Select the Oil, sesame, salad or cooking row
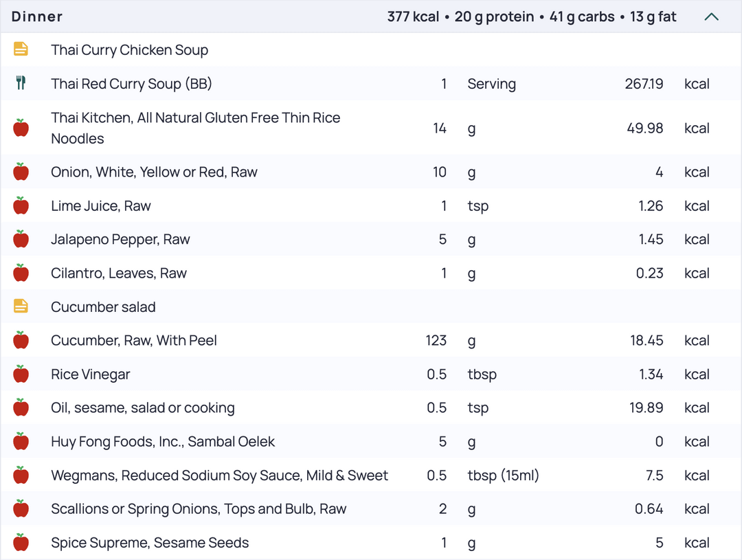Screen dimensions: 742x560 (x=371, y=407)
